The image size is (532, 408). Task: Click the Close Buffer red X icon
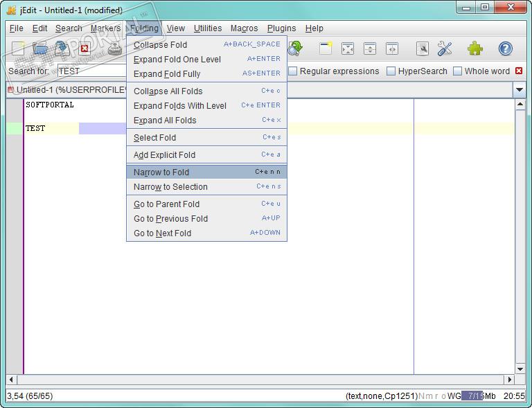coord(84,48)
